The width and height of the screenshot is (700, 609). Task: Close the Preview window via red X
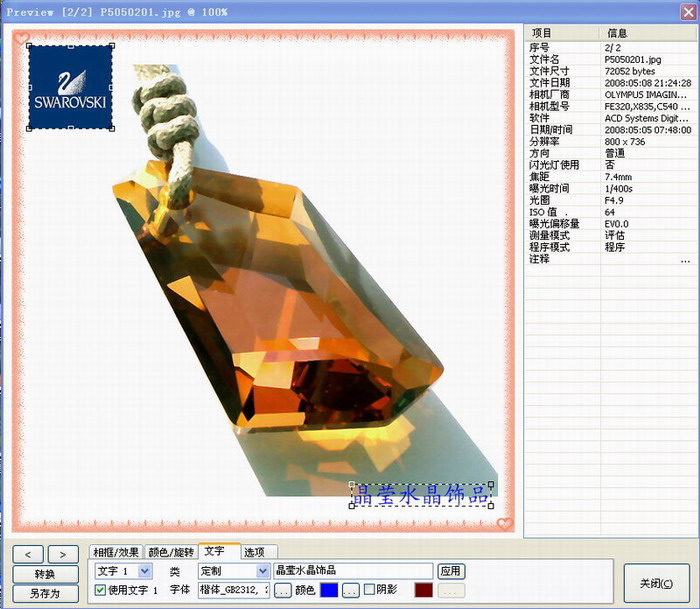[688, 12]
